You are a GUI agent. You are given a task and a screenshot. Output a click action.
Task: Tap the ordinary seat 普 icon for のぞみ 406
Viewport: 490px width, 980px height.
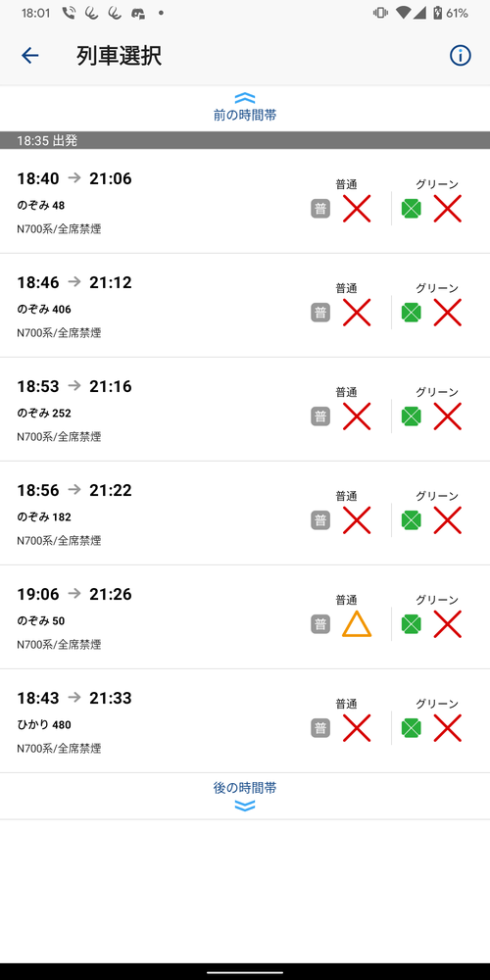click(320, 313)
